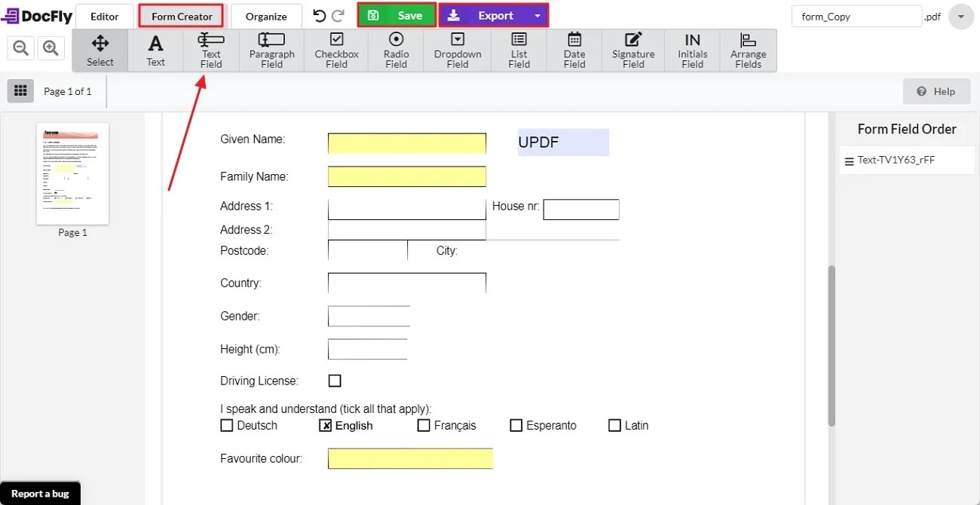Open the Form Creator tab
Viewport: 980px width, 505px height.
click(181, 15)
